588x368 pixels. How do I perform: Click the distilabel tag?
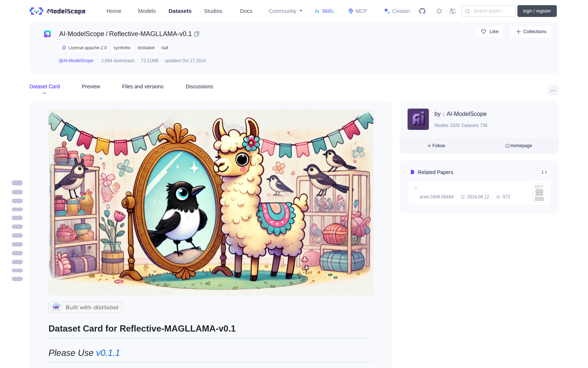pyautogui.click(x=146, y=48)
